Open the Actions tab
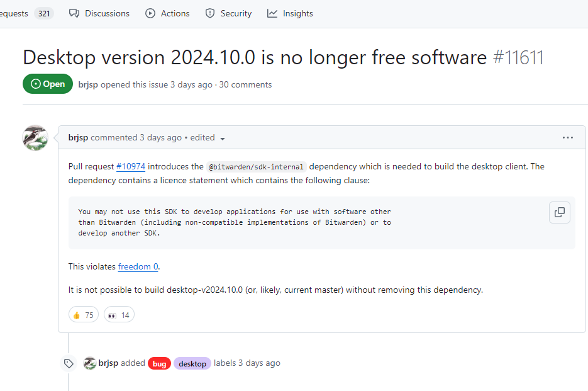The image size is (588, 391). click(167, 13)
